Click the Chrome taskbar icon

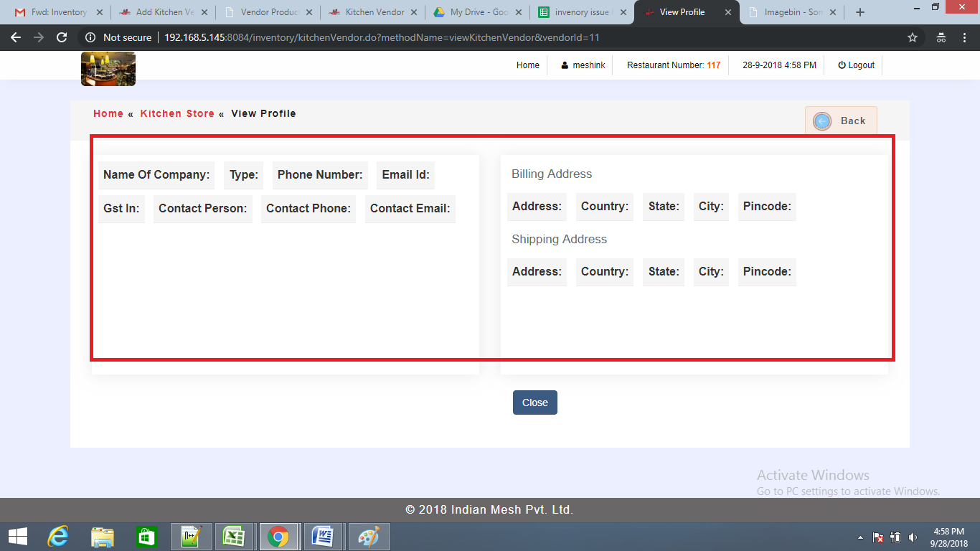pyautogui.click(x=278, y=537)
